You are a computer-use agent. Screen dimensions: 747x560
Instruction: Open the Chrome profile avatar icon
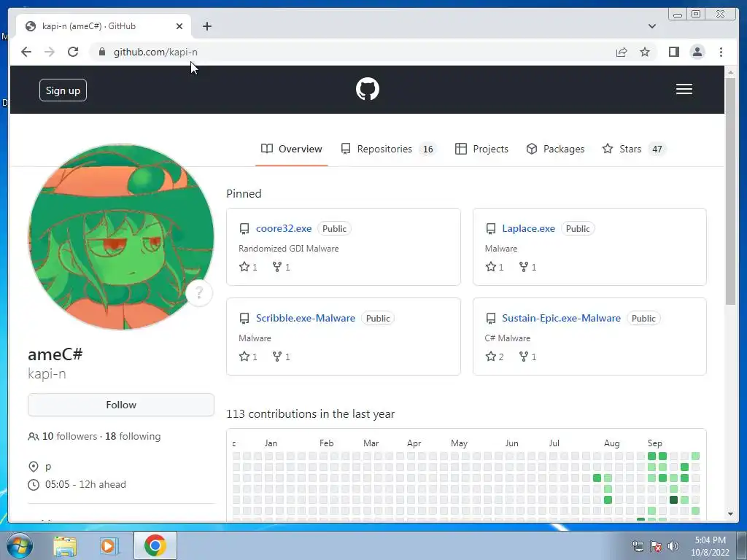pos(697,52)
